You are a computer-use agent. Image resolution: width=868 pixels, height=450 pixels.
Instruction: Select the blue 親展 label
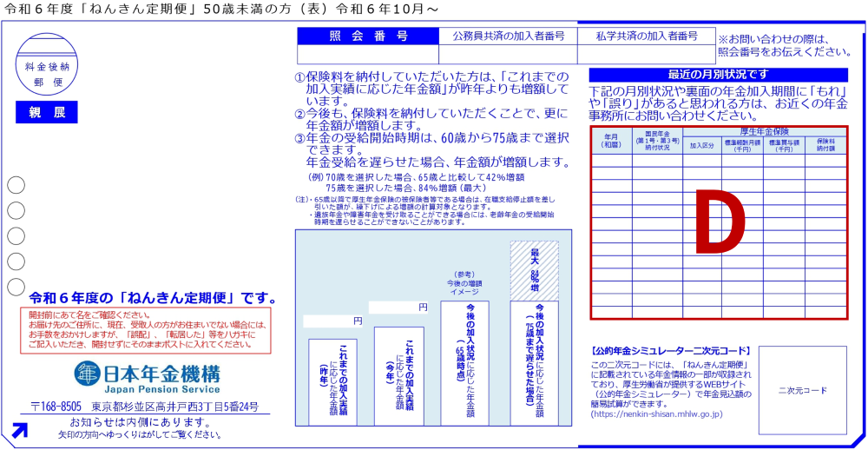(47, 113)
